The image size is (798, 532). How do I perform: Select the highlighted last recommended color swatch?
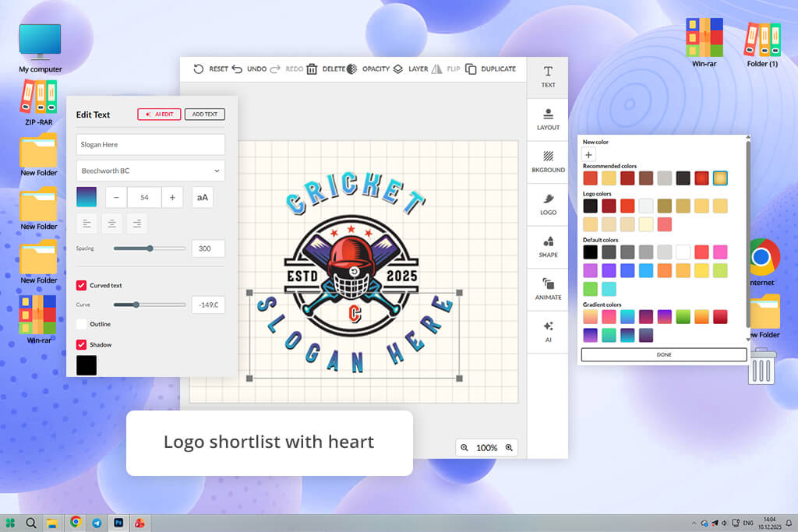point(720,178)
